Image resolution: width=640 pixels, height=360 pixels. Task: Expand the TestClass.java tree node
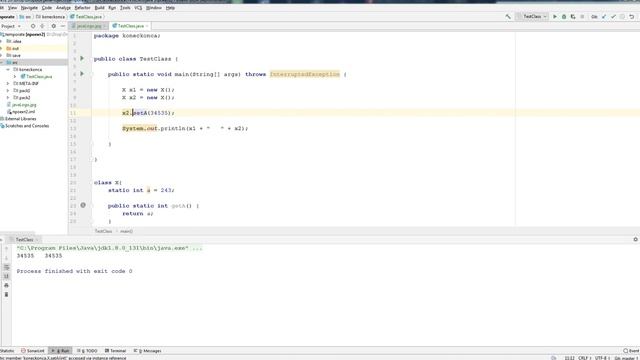point(15,76)
